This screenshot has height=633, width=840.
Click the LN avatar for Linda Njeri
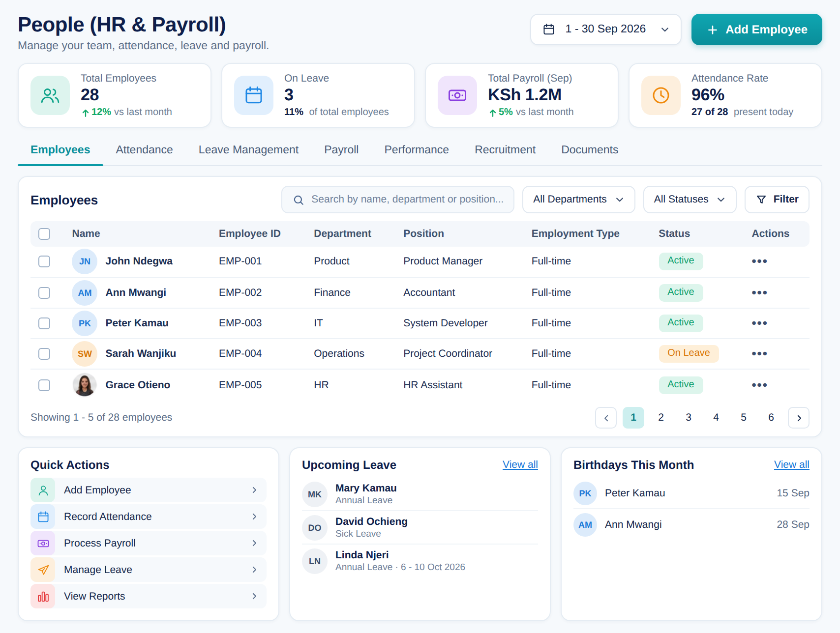(315, 561)
